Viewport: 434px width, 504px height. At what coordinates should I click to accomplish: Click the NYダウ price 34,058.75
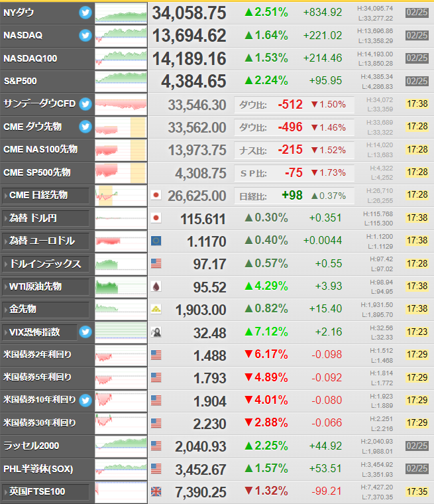190,13
